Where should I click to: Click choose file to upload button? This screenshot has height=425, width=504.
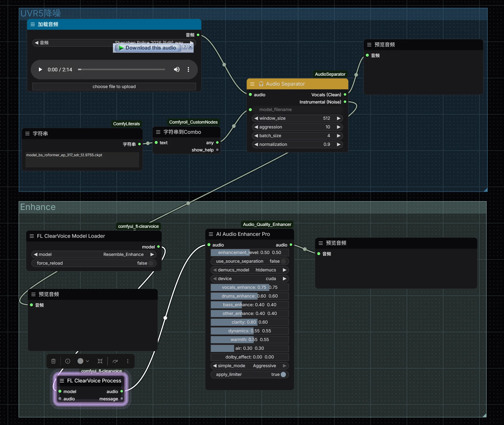[x=114, y=87]
